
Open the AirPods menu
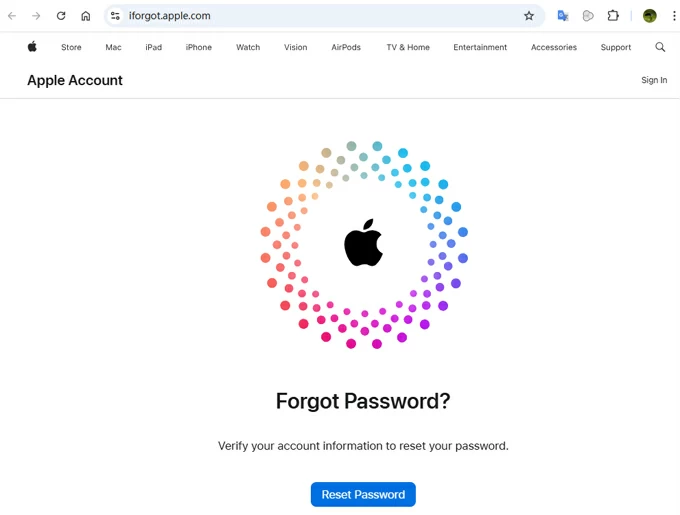click(346, 47)
